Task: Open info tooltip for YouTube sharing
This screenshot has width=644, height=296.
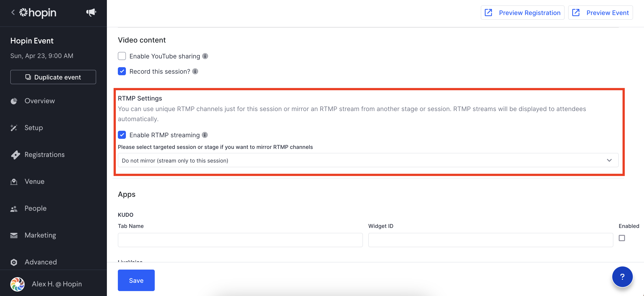Action: tap(205, 56)
